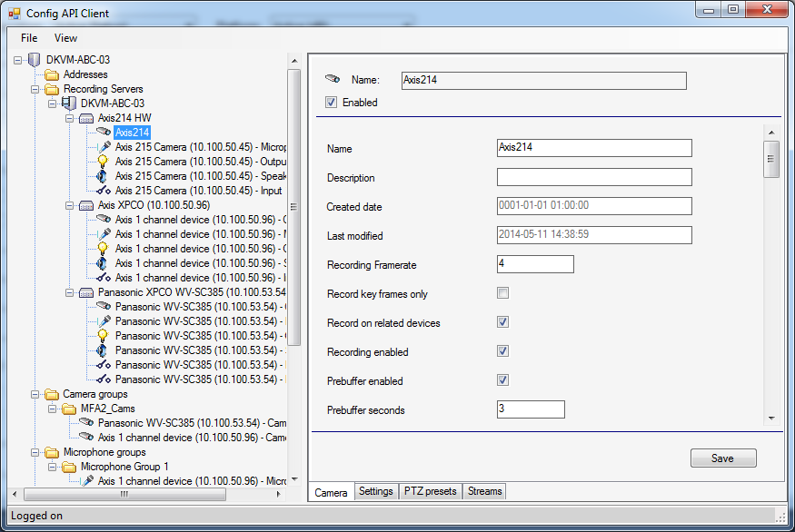The width and height of the screenshot is (795, 532).
Task: Click the speaker icon of Axis 215 Camera
Action: [102, 176]
